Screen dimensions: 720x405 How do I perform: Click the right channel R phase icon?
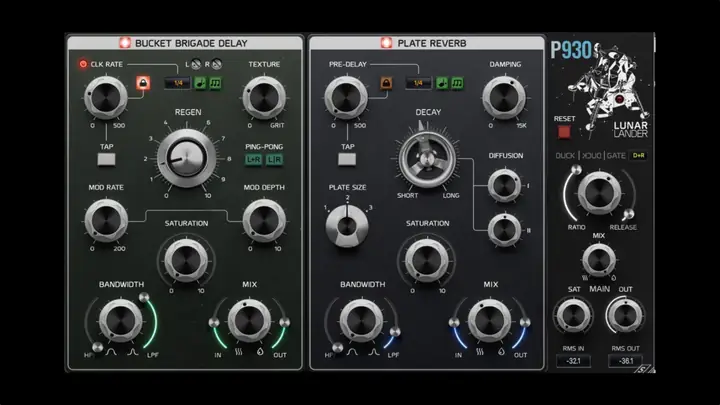(217, 64)
